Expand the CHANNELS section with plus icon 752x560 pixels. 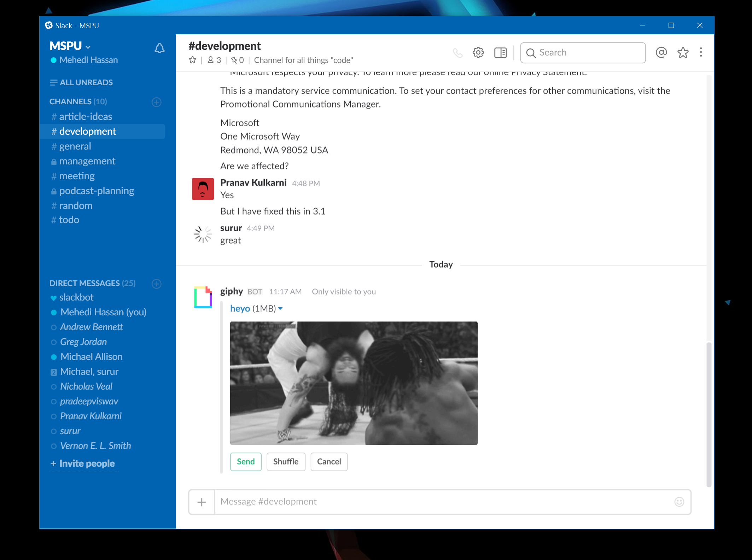coord(156,102)
